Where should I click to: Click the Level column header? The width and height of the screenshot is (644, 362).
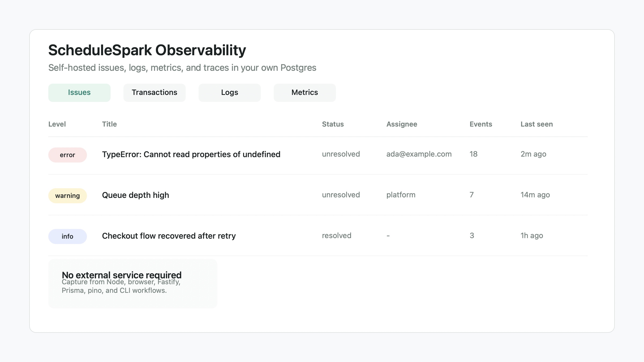click(x=57, y=124)
